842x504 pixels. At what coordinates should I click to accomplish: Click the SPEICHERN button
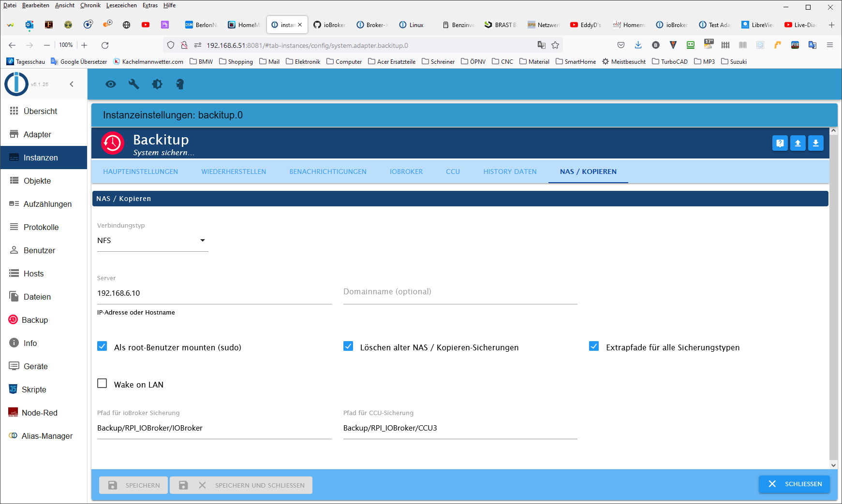click(133, 485)
